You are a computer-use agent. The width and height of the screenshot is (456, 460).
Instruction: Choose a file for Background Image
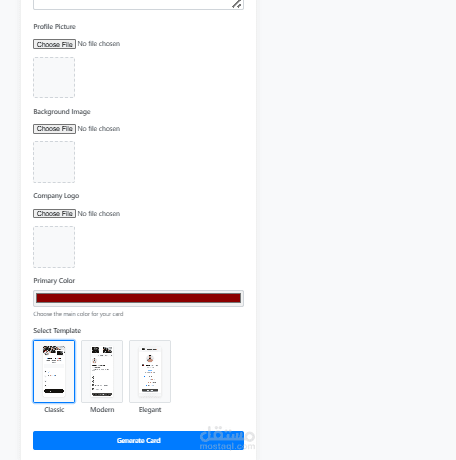[x=54, y=129]
